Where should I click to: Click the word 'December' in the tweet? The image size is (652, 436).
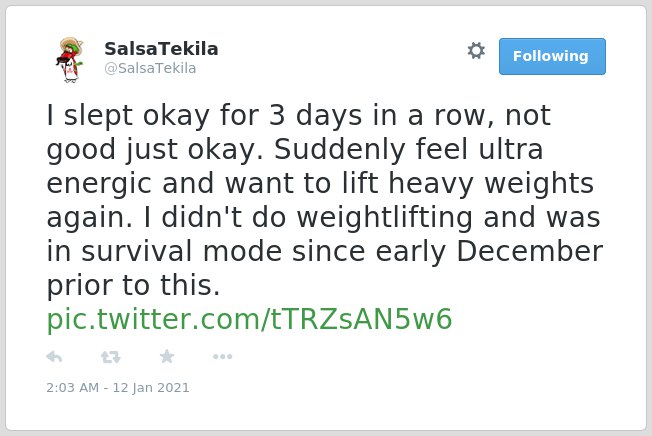[529, 251]
